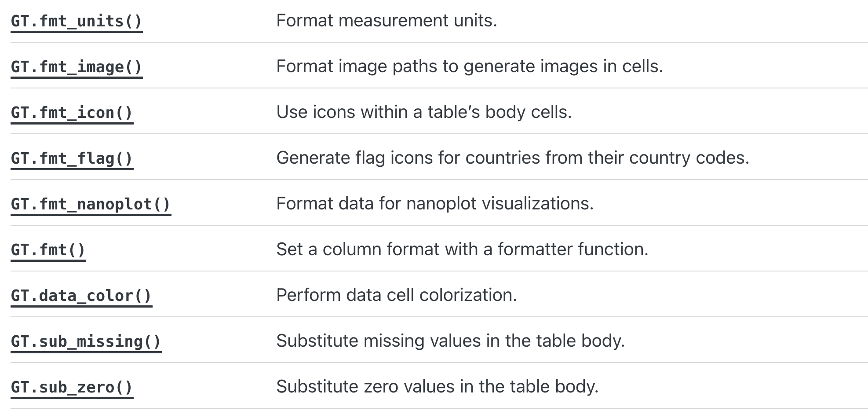
Task: Click the "Set a column format" description
Action: coord(462,249)
